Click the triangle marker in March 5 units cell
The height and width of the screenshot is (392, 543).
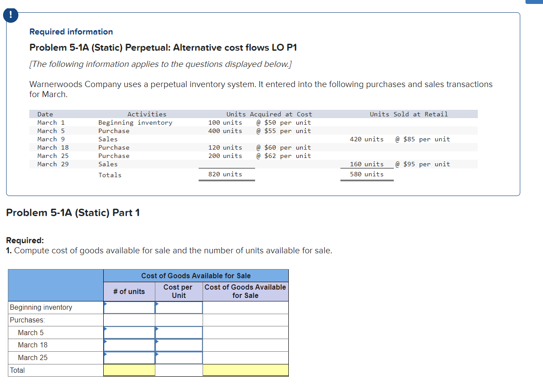[x=105, y=330]
